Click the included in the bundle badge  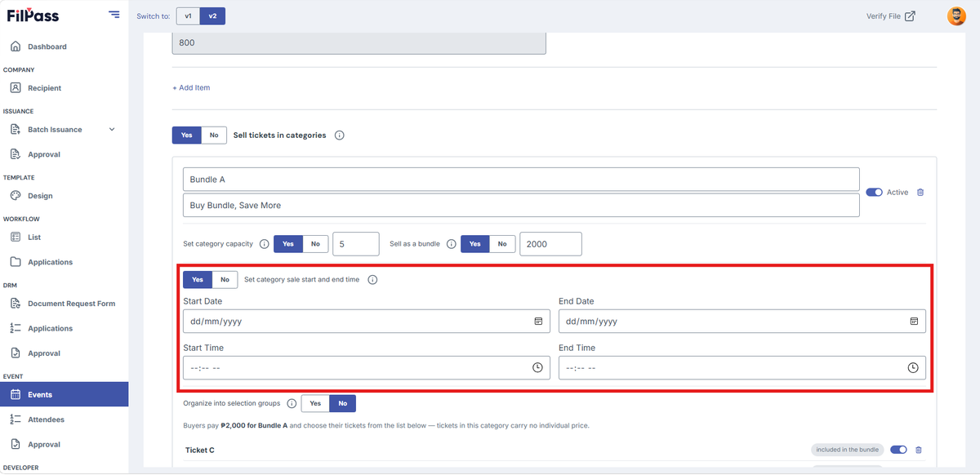(x=848, y=450)
